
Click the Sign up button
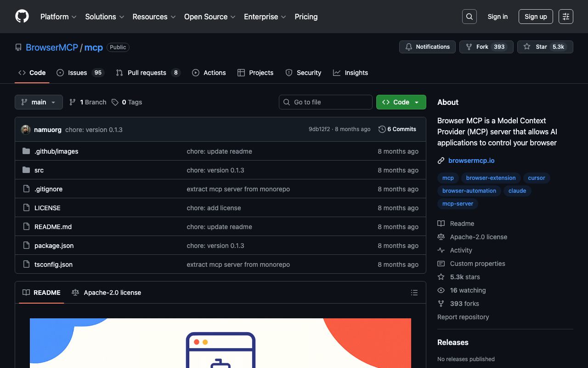pyautogui.click(x=536, y=17)
